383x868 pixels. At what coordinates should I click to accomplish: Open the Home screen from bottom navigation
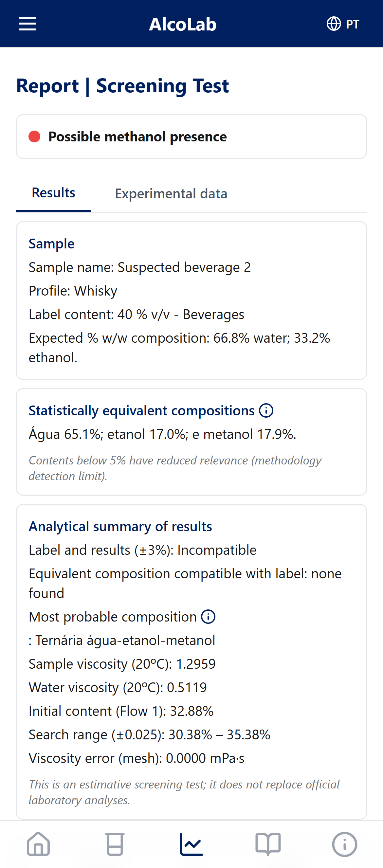point(38,843)
